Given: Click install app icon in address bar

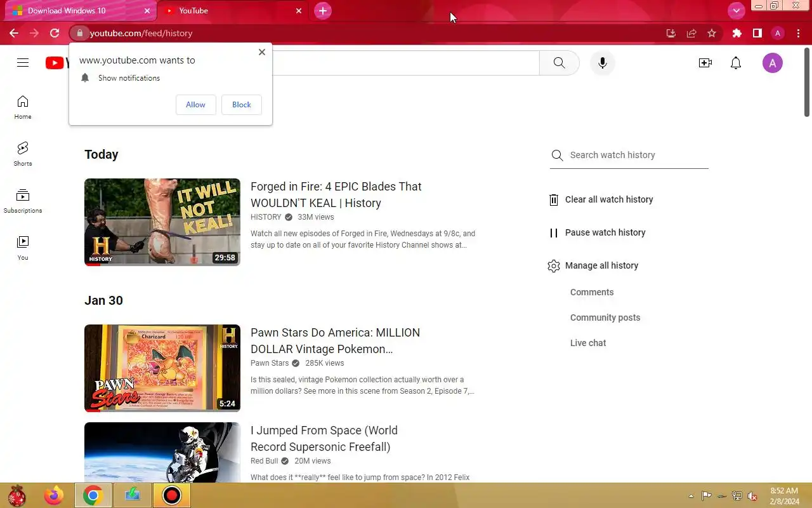Looking at the screenshot, I should pyautogui.click(x=671, y=33).
